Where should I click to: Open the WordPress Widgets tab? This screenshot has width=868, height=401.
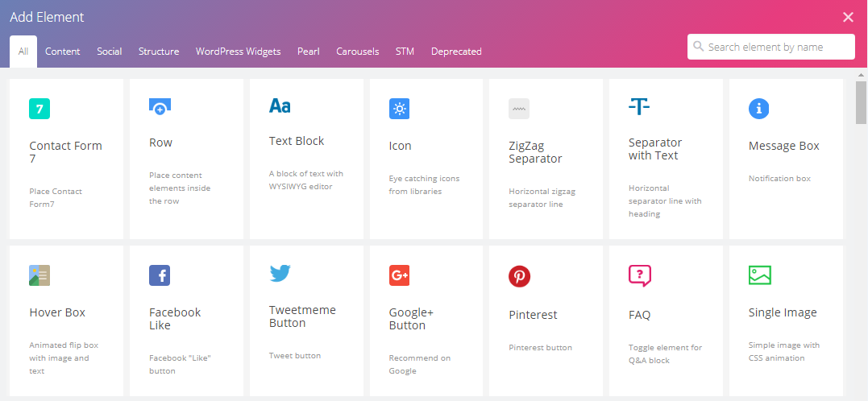click(238, 52)
